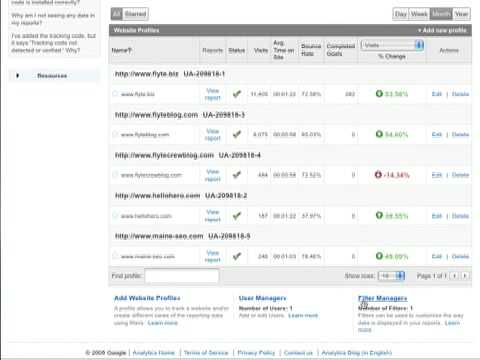Open the Filter Manager link
This screenshot has height=360, width=480.
(x=383, y=298)
